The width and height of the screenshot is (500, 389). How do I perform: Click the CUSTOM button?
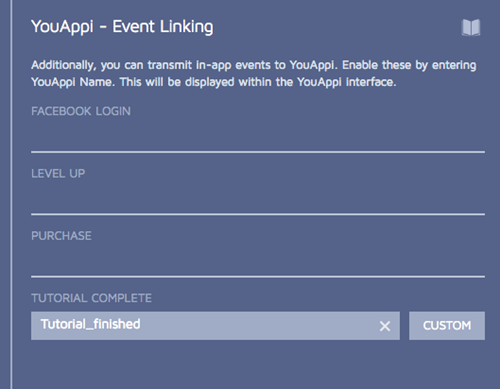[447, 326]
